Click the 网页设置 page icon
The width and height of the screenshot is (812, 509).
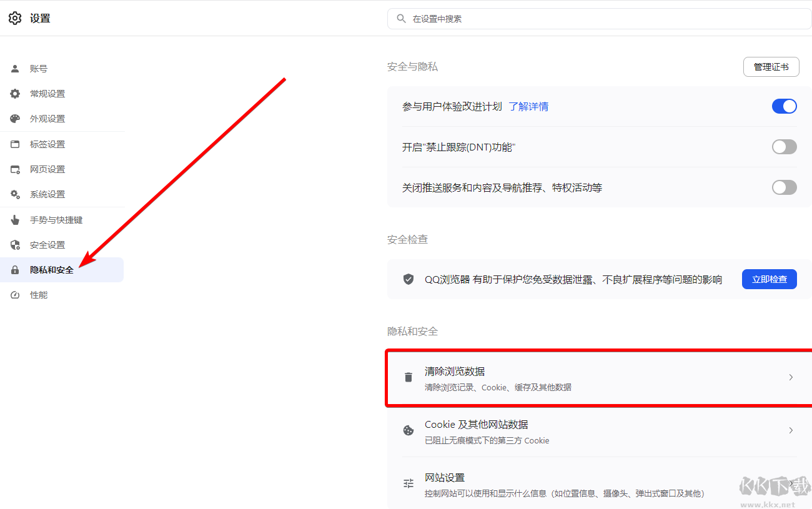(14, 169)
